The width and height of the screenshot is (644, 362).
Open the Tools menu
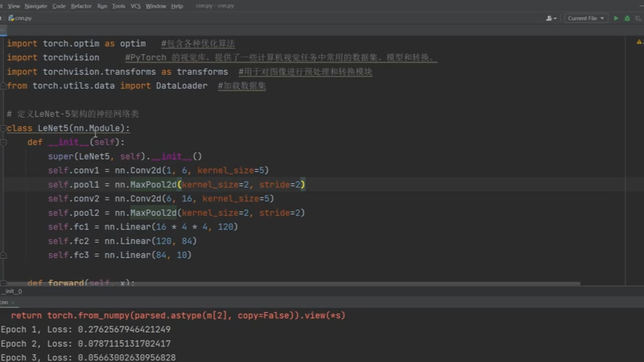coord(119,6)
